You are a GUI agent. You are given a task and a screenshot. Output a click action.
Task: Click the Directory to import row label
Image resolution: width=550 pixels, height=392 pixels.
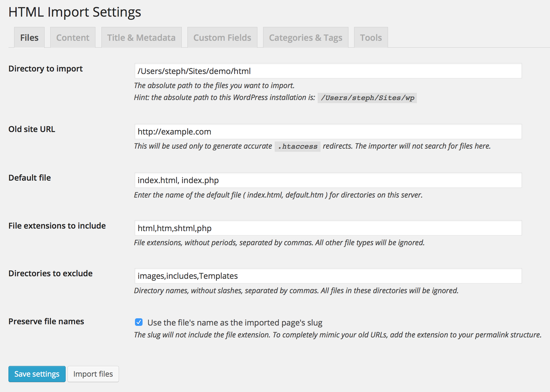tap(46, 69)
